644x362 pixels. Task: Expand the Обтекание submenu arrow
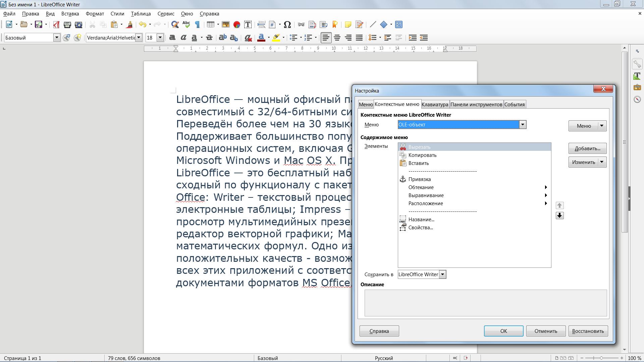[x=546, y=187]
